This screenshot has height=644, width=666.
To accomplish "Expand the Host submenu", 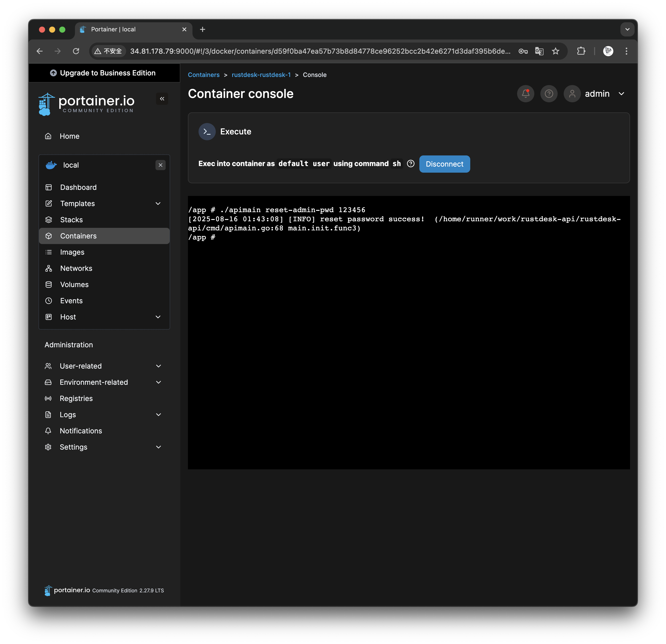I will pyautogui.click(x=158, y=317).
